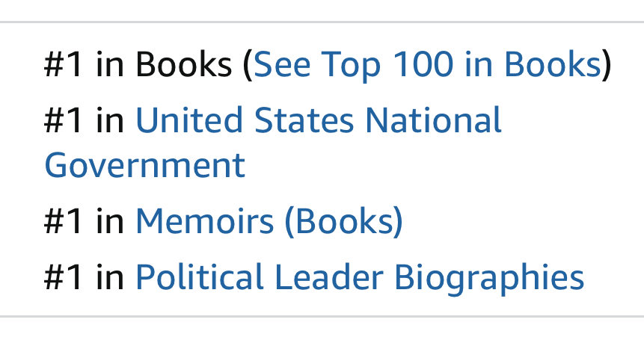Viewport: 644px width, 343px height.
Task: Open the See Top 100 in Books link
Action: [427, 67]
